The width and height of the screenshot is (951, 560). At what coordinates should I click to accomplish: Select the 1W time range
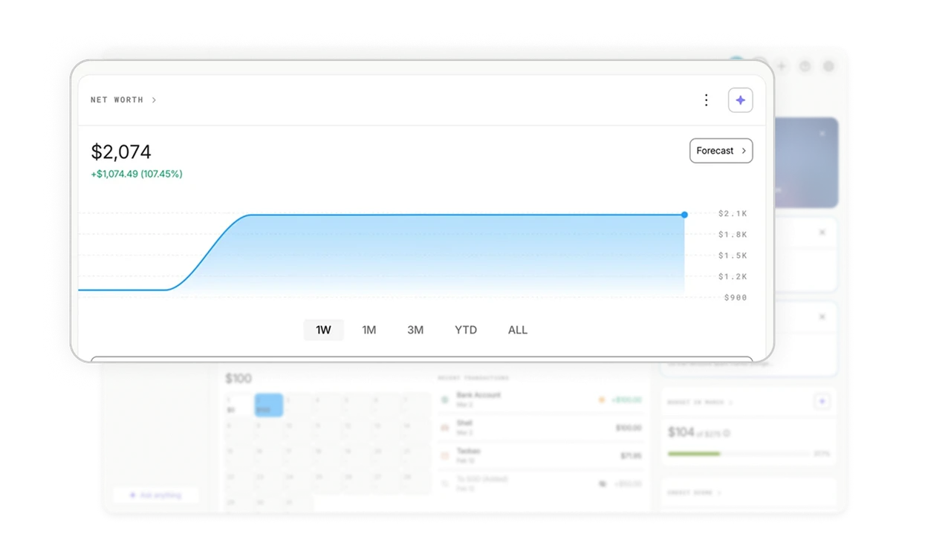[x=323, y=330]
